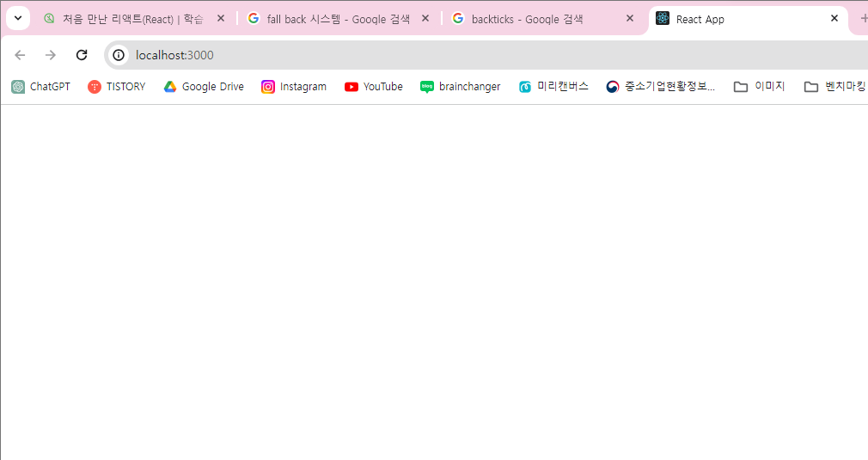Switch to the 처음 만난 리액트(React) tab
Image resolution: width=868 pixels, height=460 pixels.
133,19
